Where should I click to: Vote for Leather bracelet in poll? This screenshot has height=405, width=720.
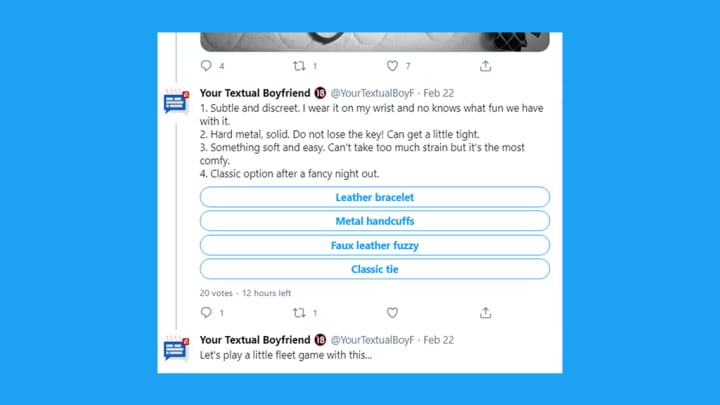(375, 197)
